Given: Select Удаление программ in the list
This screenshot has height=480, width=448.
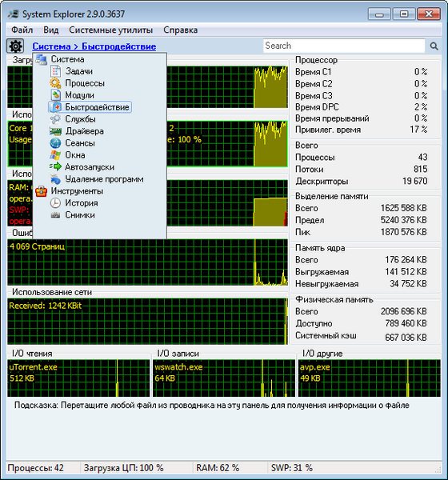Looking at the screenshot, I should 104,179.
